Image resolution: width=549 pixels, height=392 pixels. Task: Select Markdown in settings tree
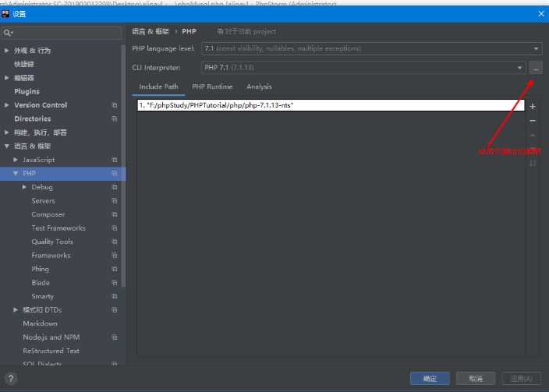41,323
